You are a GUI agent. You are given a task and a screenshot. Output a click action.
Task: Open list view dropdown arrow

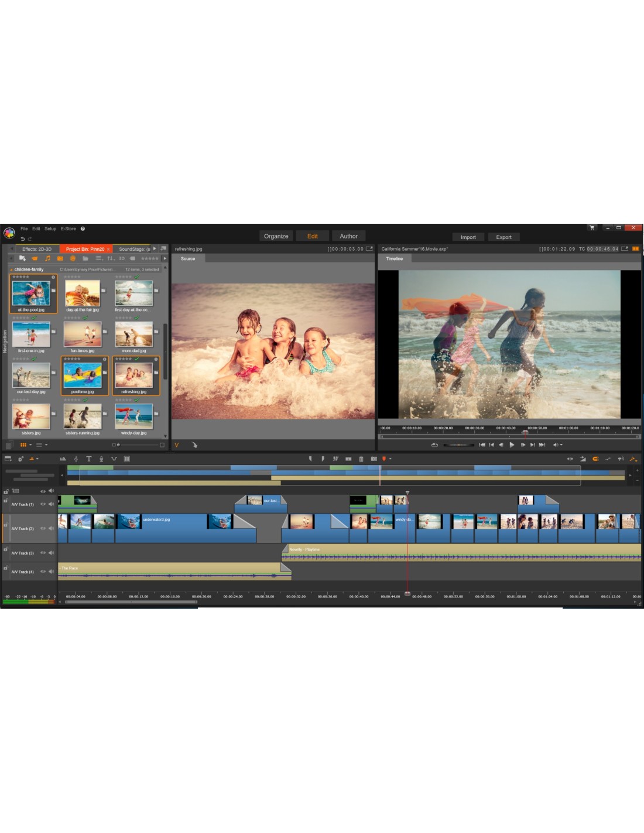click(x=46, y=445)
